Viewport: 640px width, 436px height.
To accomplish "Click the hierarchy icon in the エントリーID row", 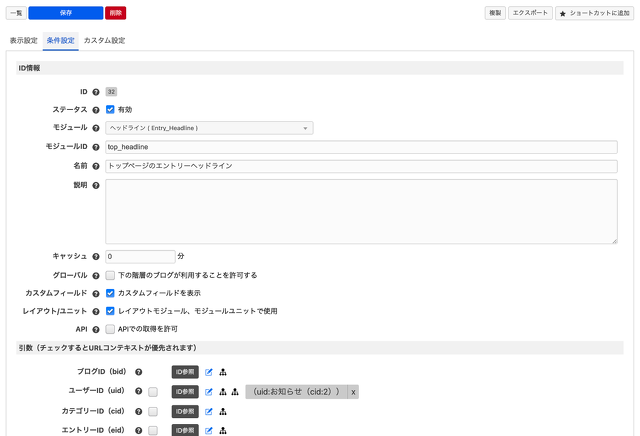I will click(222, 430).
